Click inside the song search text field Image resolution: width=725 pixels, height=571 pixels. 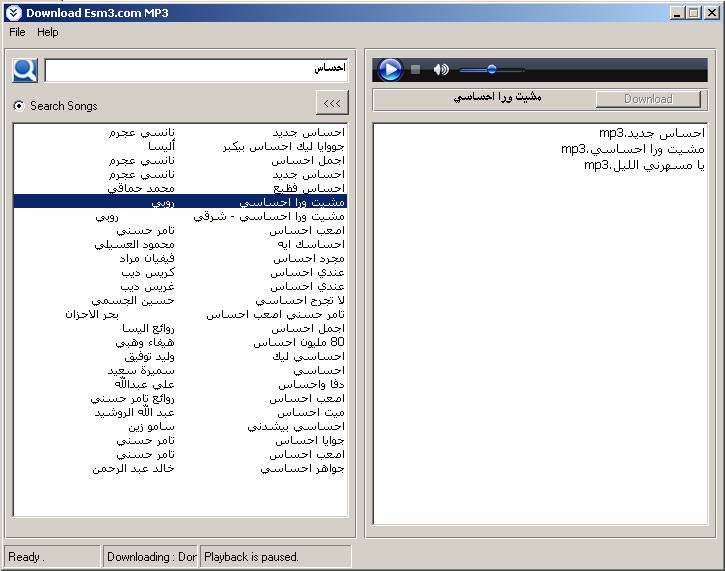point(196,69)
